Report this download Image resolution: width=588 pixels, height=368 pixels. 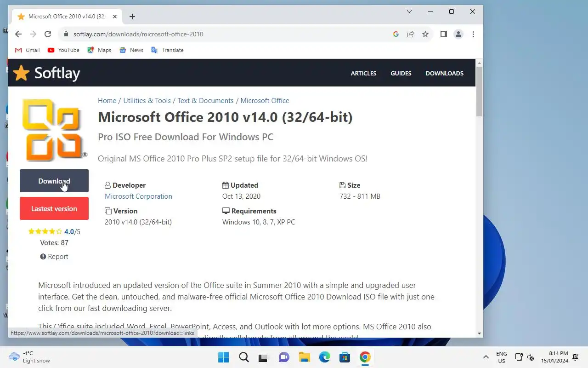pyautogui.click(x=54, y=257)
